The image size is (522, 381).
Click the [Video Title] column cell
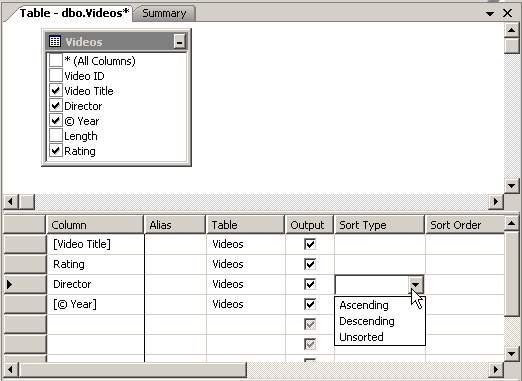(96, 244)
